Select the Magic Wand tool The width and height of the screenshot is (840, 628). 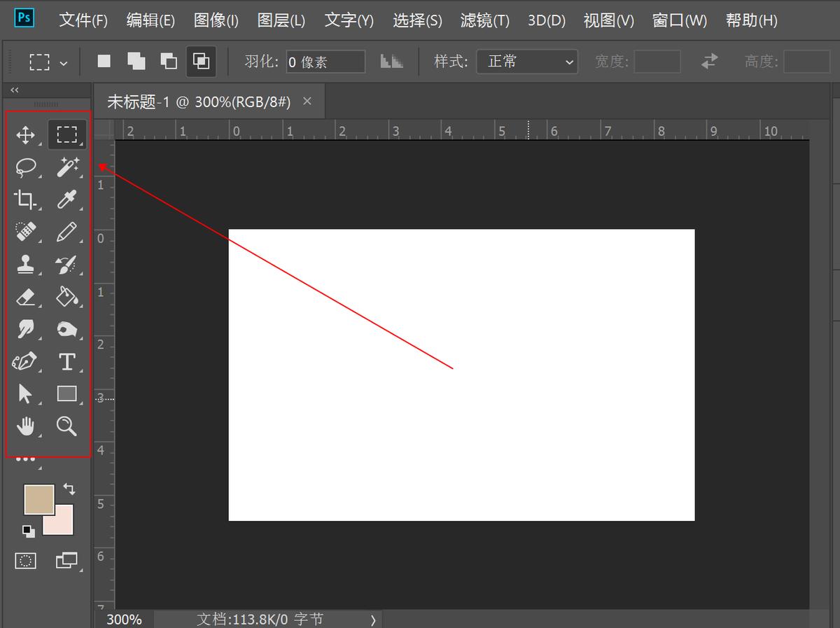point(67,167)
